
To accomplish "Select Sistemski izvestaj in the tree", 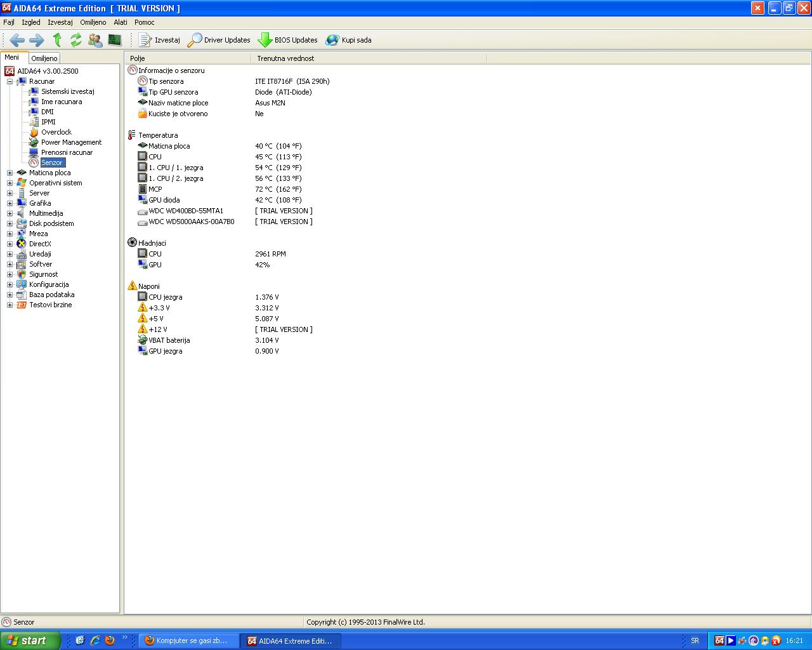I will 68,91.
